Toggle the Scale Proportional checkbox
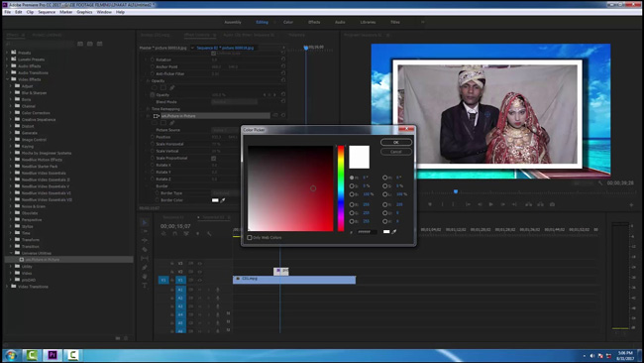This screenshot has height=363, width=644. coord(214,159)
